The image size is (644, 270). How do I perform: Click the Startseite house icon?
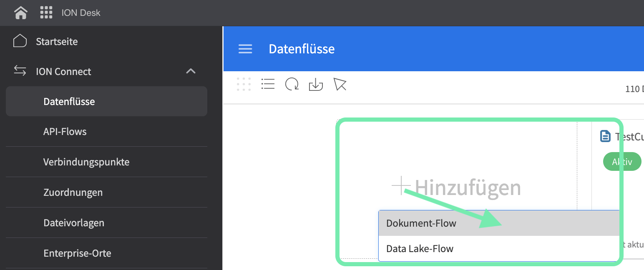pos(20,41)
